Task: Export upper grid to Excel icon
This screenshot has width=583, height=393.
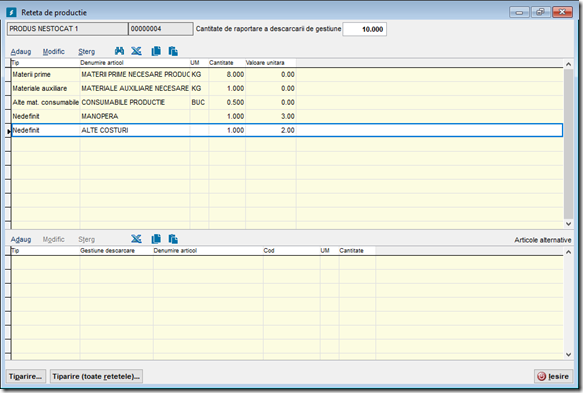Action: 136,51
